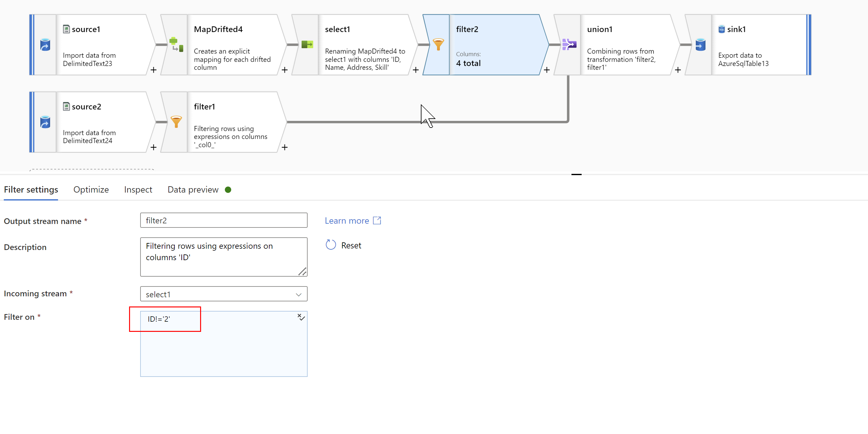This screenshot has height=434, width=868.
Task: Open the Inspect tab
Action: click(138, 190)
